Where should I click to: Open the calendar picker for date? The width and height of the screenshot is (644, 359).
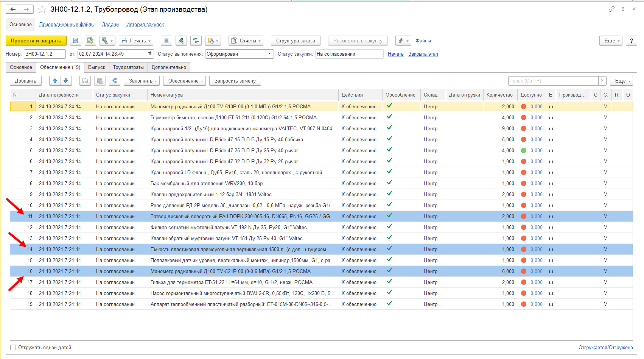coord(150,54)
